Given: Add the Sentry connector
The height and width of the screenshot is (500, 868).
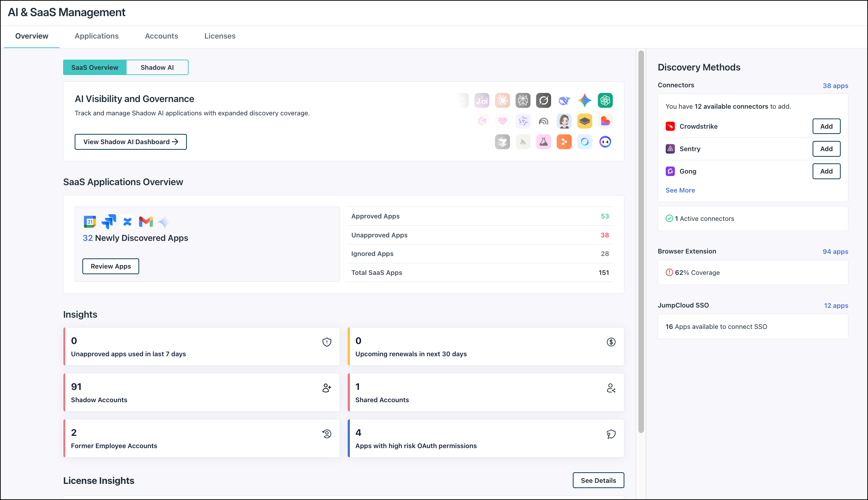Looking at the screenshot, I should [x=826, y=149].
